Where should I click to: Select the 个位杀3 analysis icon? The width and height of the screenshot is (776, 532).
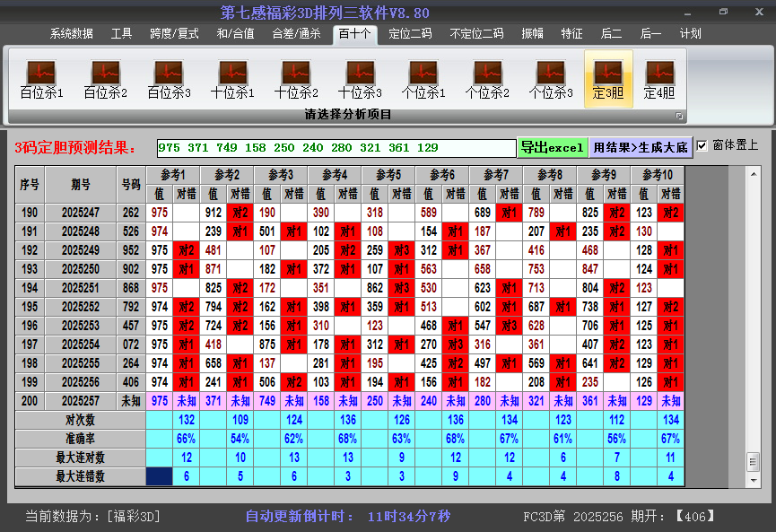[550, 79]
